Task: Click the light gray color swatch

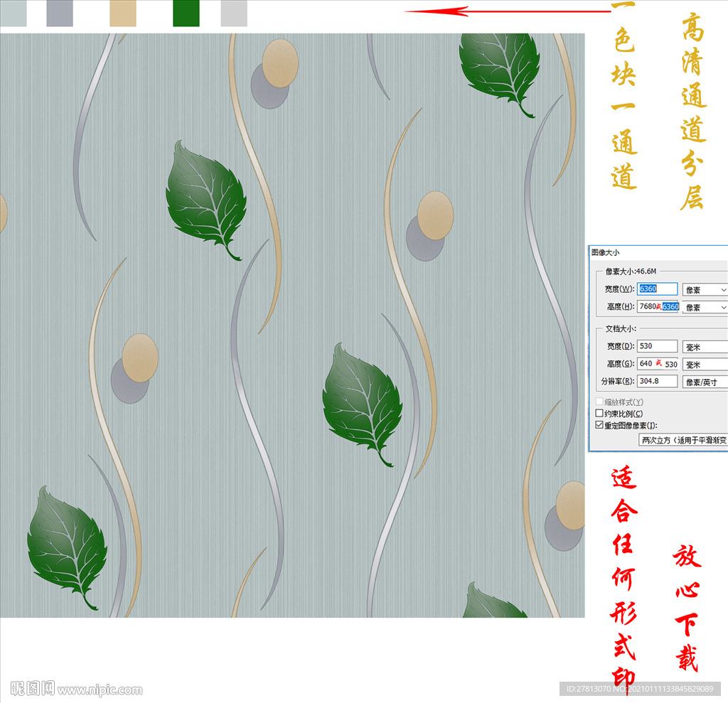Action: pyautogui.click(x=234, y=14)
